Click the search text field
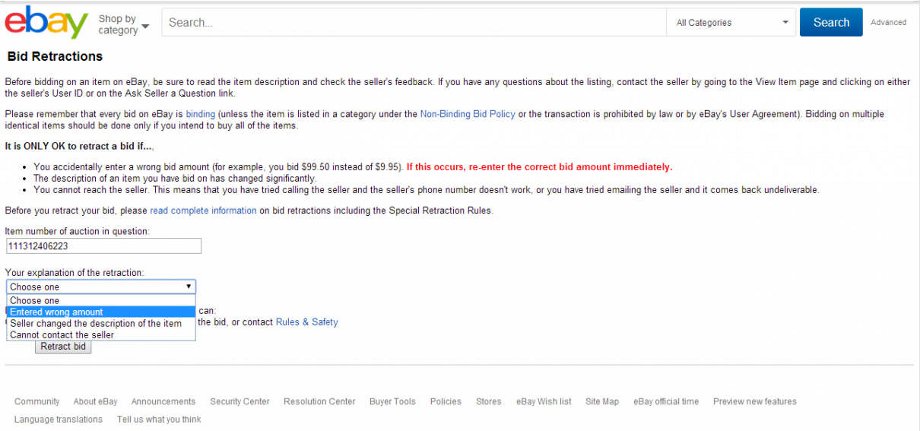 pyautogui.click(x=414, y=22)
